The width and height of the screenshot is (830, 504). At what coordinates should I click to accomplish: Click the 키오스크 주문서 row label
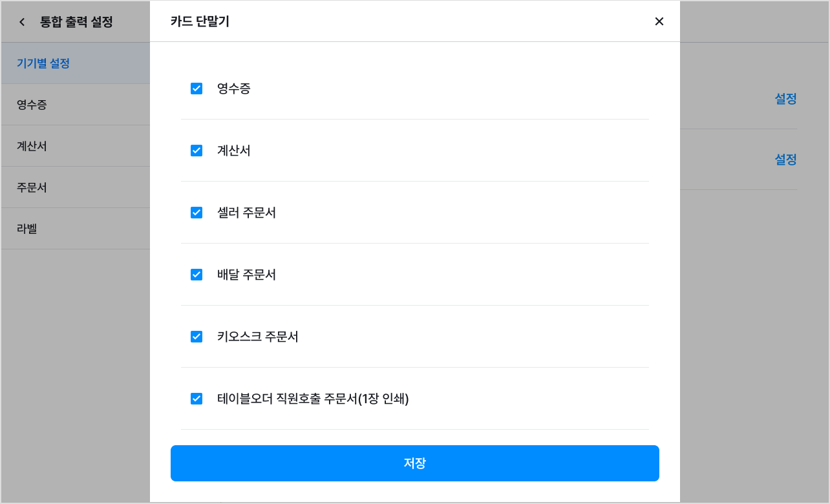click(258, 337)
